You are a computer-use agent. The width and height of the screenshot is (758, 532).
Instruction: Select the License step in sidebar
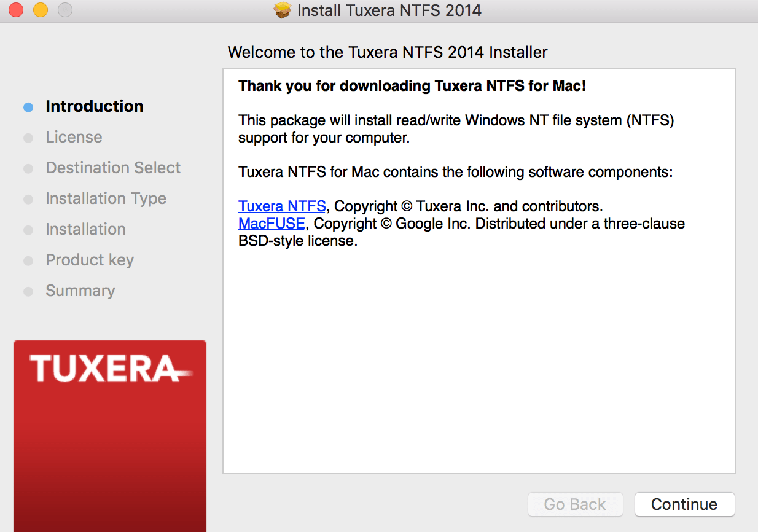pyautogui.click(x=74, y=137)
